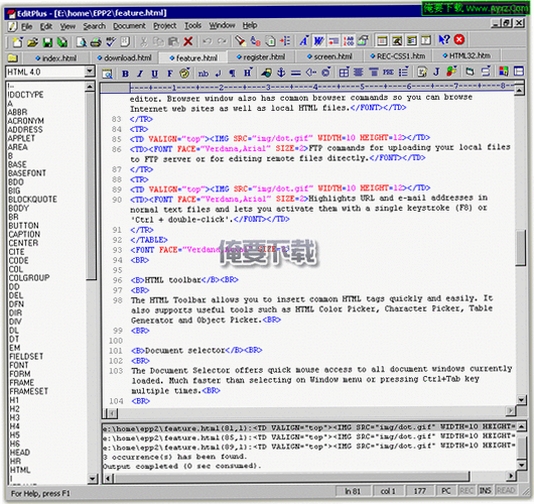Click '3 occurrence(s) has been found' output line

tap(174, 456)
